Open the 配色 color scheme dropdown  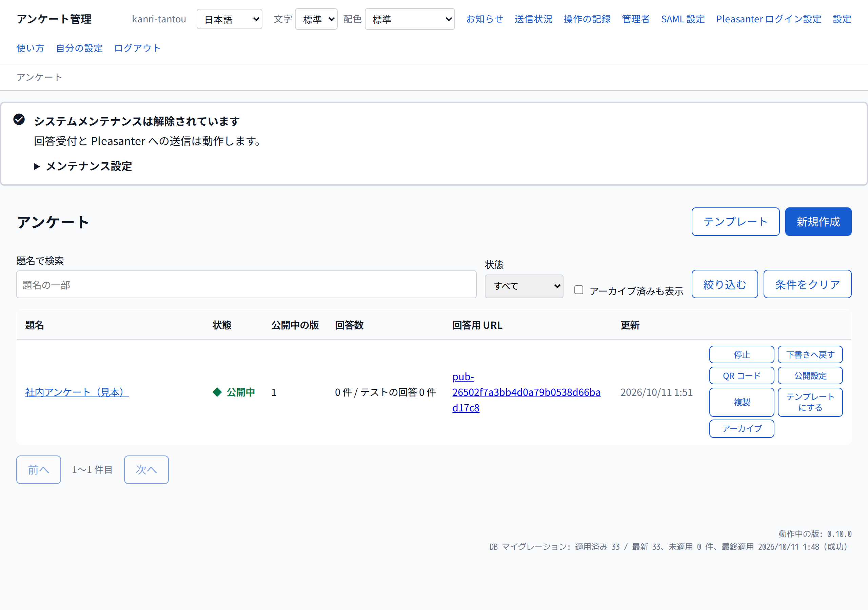(410, 19)
